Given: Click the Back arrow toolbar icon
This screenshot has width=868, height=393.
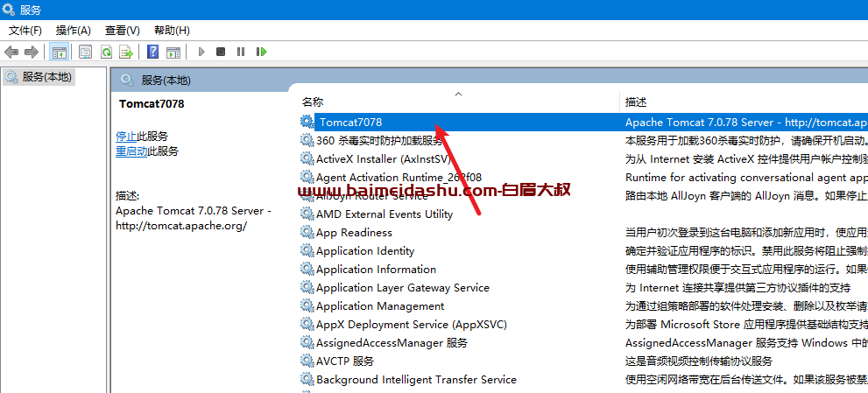Looking at the screenshot, I should (11, 52).
